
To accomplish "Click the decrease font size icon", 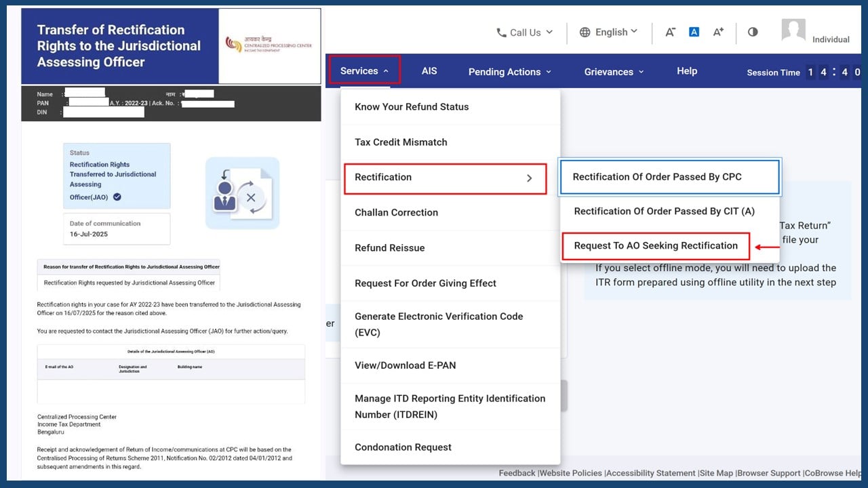I will (670, 32).
